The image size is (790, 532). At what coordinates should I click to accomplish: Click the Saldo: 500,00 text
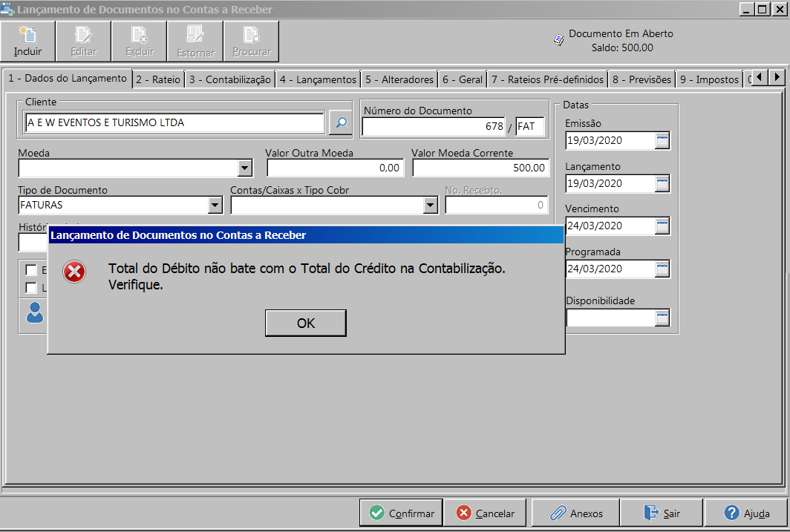[x=622, y=47]
